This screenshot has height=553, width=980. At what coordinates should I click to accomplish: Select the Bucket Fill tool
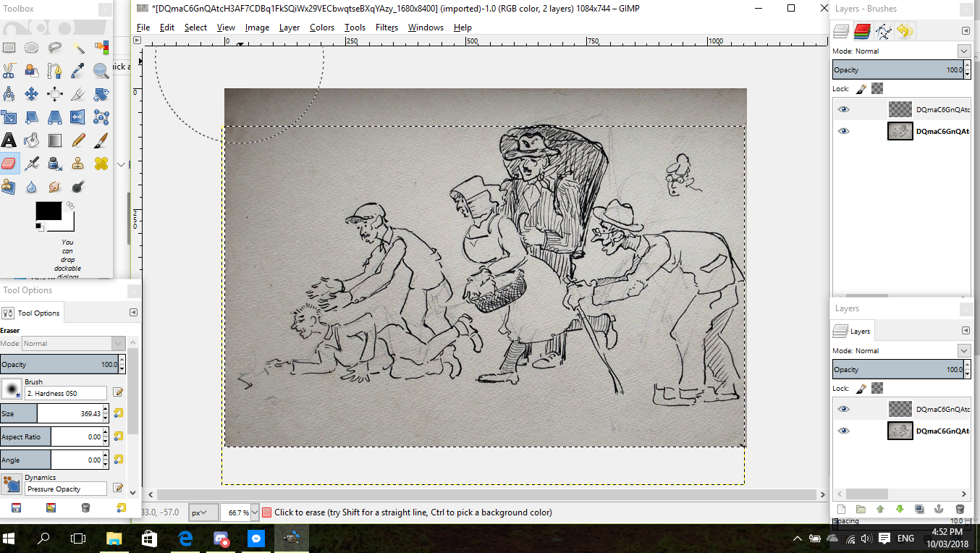click(32, 140)
